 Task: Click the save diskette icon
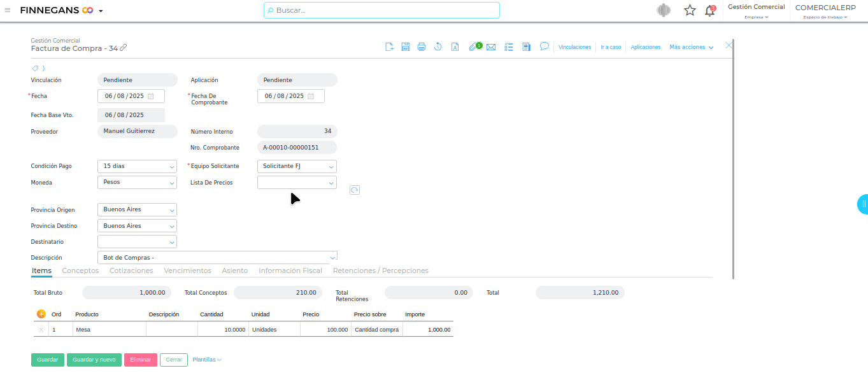tap(406, 47)
